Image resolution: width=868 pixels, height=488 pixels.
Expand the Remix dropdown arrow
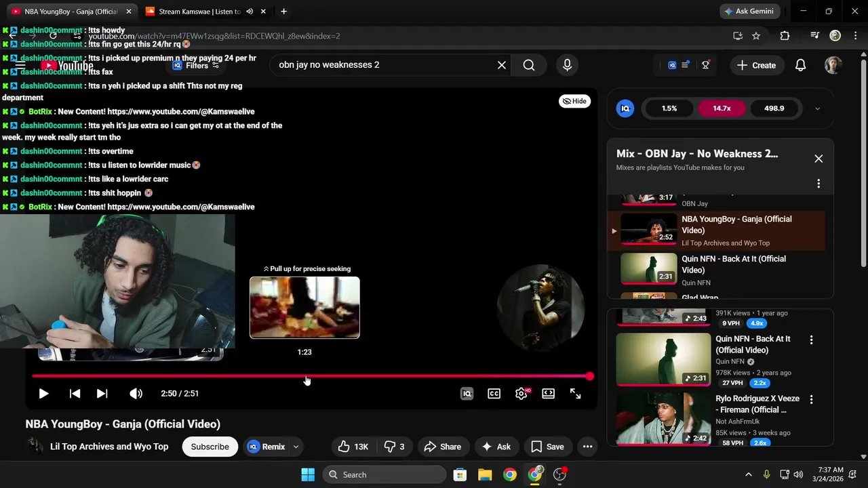(x=296, y=447)
